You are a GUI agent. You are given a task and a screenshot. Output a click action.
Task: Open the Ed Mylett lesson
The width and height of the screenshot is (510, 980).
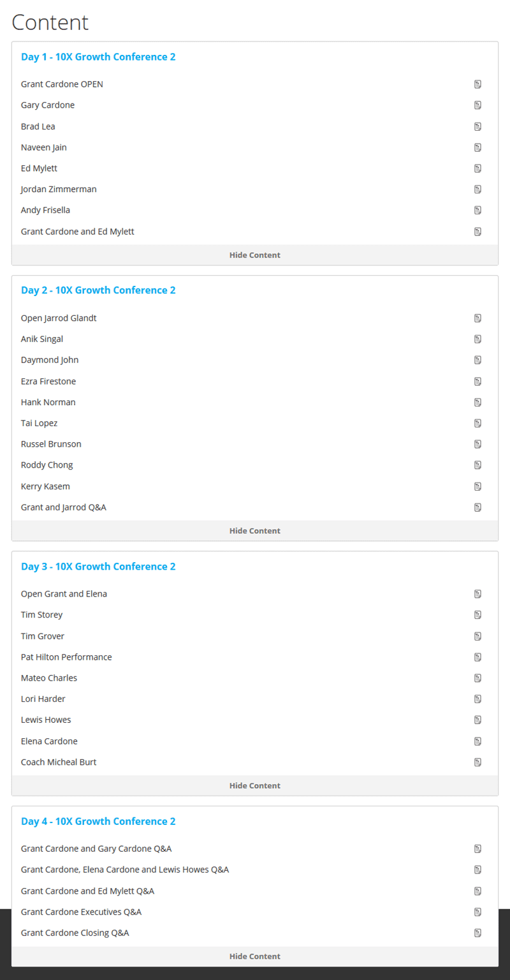pos(39,168)
